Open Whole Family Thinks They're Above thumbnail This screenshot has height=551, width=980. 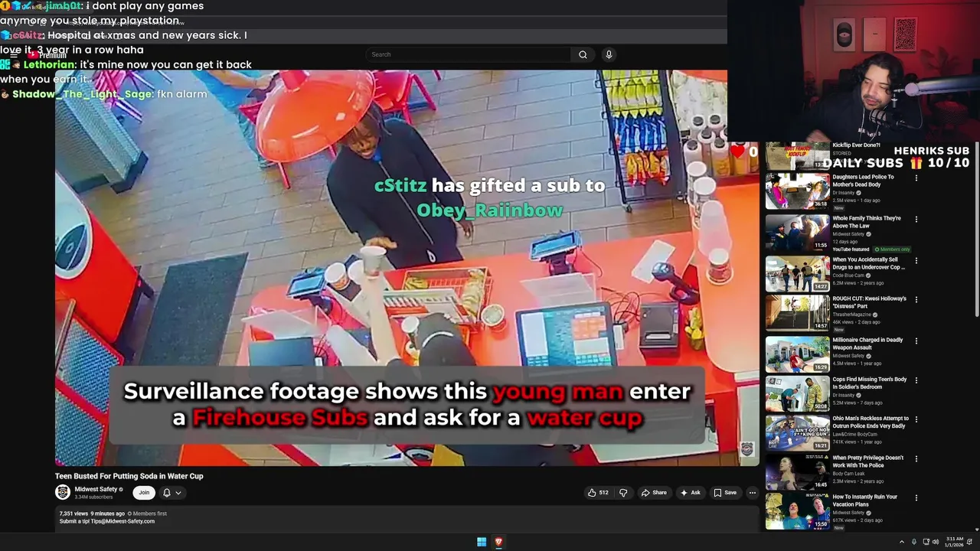pos(797,232)
